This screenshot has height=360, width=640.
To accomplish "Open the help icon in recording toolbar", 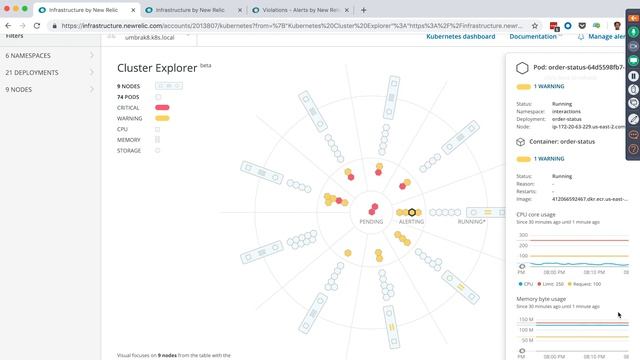I will 633,149.
